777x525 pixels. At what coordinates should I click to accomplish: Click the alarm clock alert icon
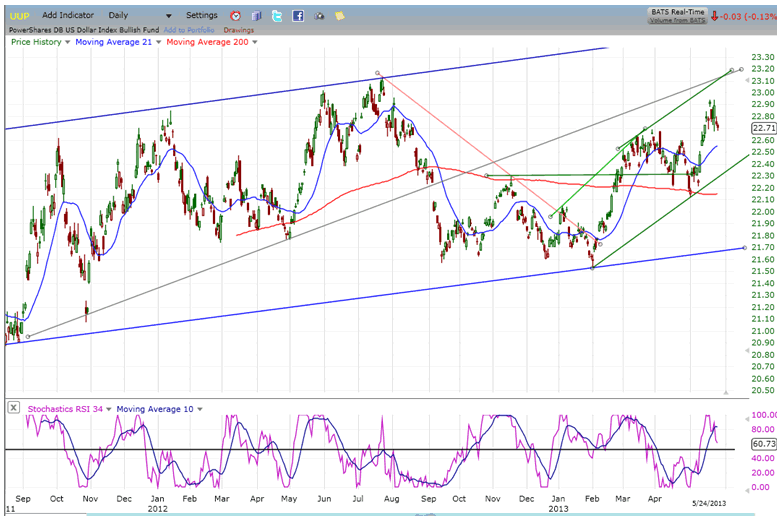pyautogui.click(x=235, y=16)
